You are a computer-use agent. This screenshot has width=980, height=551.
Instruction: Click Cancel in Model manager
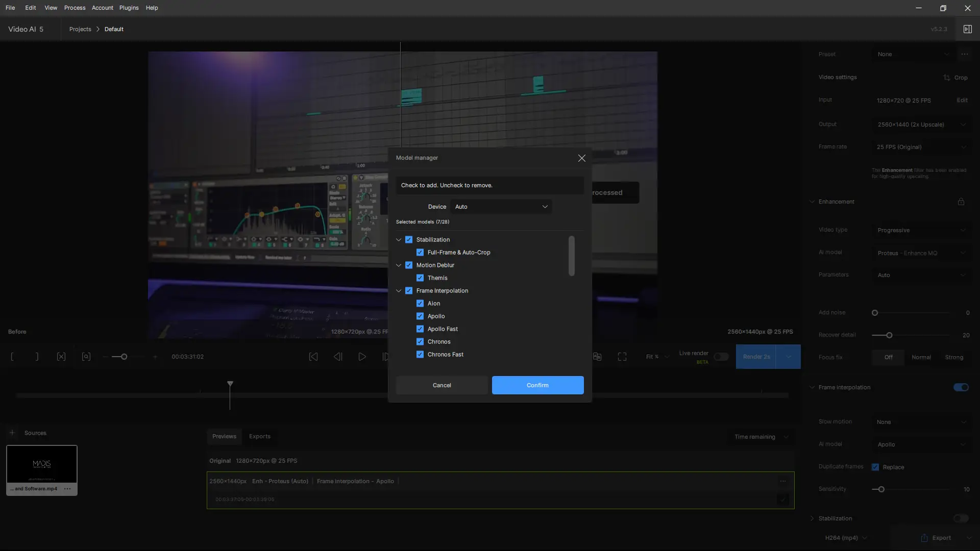(442, 385)
